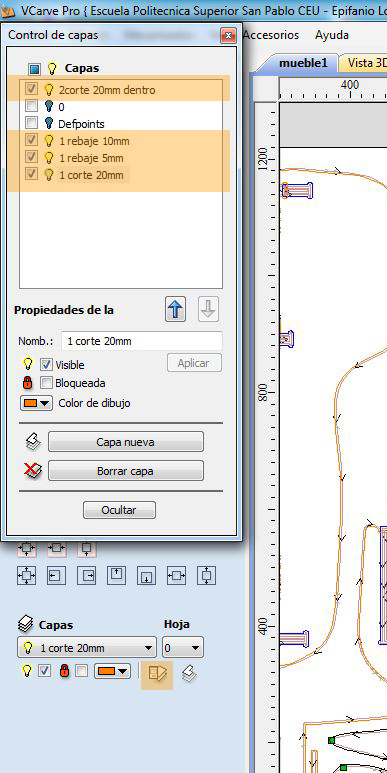Uncheck 1 rebaje 5mm layer checkbox

[32, 157]
